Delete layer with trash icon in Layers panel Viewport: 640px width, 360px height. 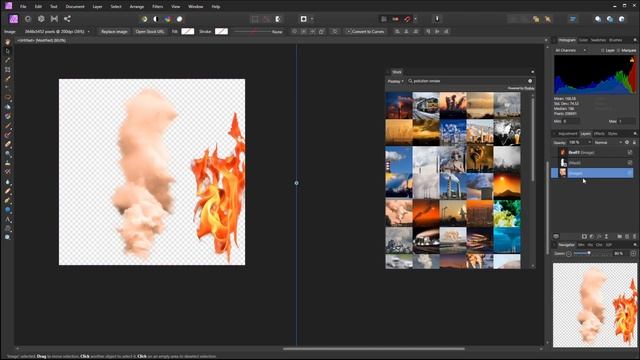634,236
